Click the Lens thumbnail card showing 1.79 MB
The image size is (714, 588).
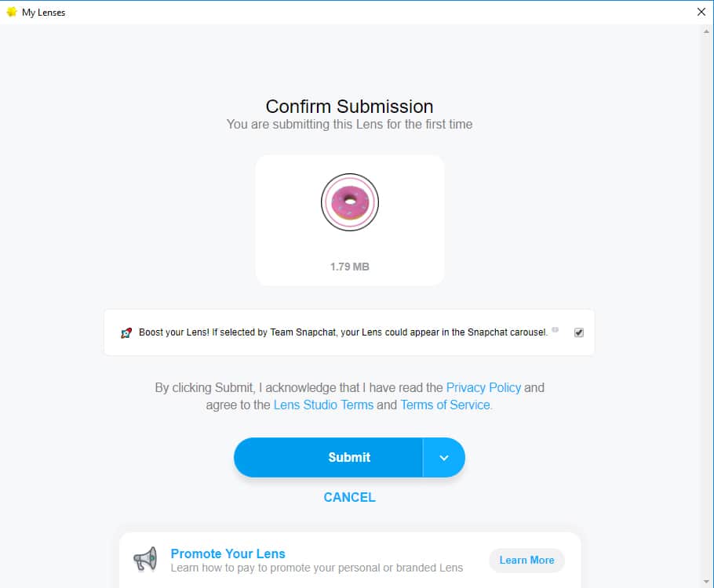pos(349,220)
